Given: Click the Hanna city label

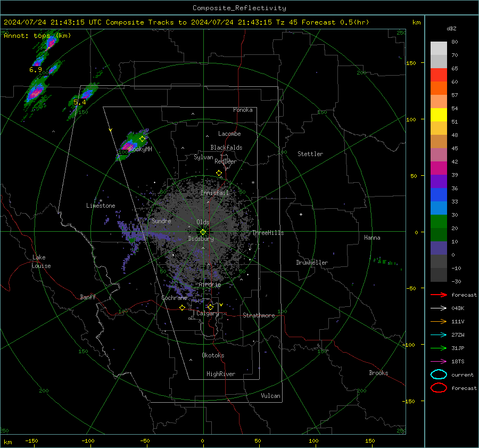Looking at the screenshot, I should pyautogui.click(x=372, y=238).
